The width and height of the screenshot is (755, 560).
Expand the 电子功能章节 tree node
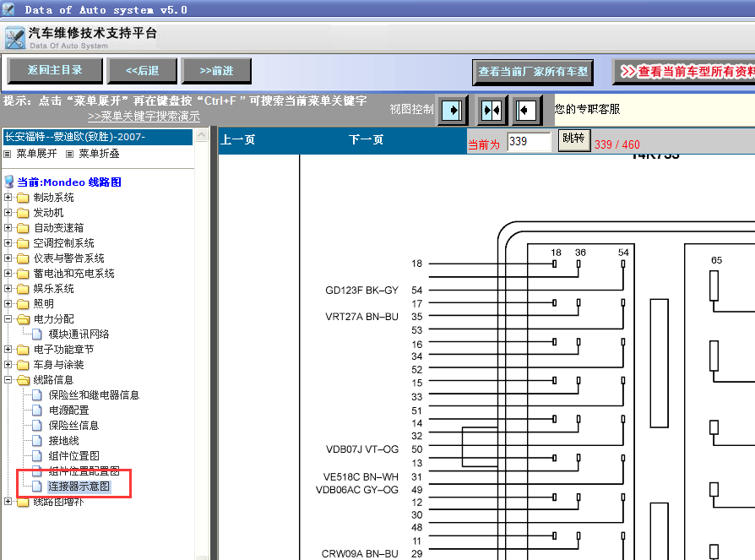pyautogui.click(x=8, y=349)
